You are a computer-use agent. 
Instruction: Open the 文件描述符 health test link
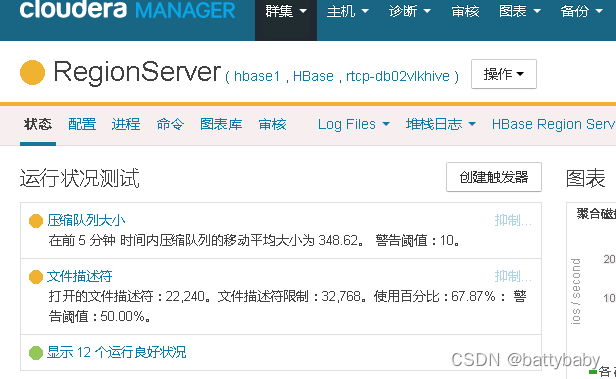(79, 276)
